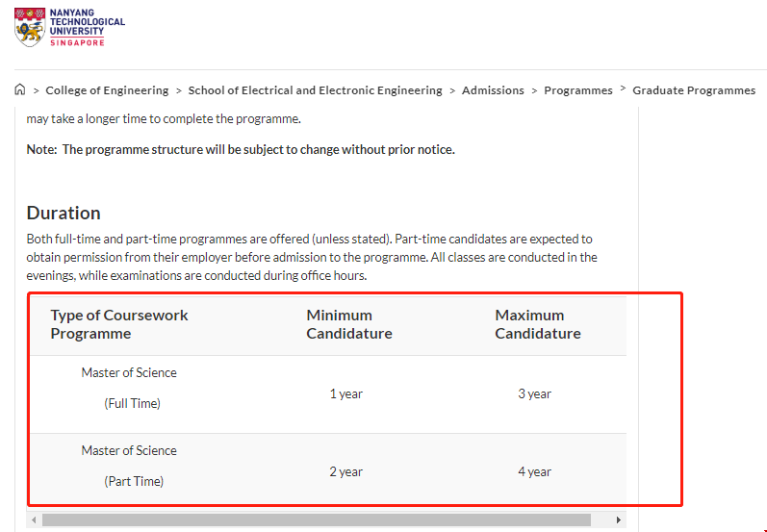The width and height of the screenshot is (767, 532).
Task: Go to Graduate Programmes breadcrumb link
Action: 694,90
